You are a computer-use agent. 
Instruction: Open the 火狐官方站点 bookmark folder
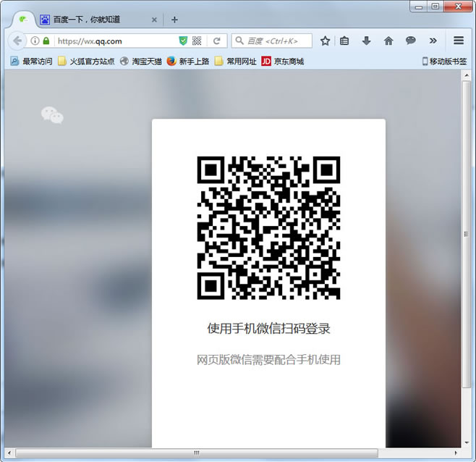86,62
